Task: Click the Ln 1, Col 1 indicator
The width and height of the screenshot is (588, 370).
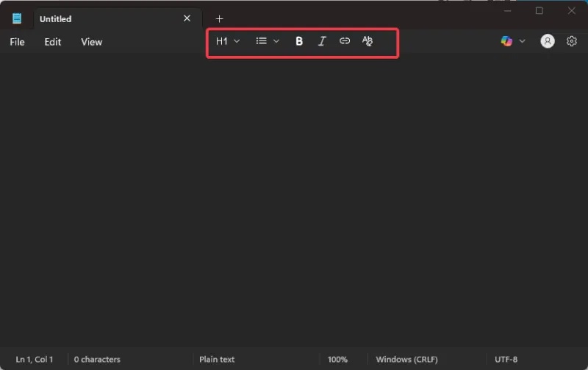Action: [x=35, y=359]
